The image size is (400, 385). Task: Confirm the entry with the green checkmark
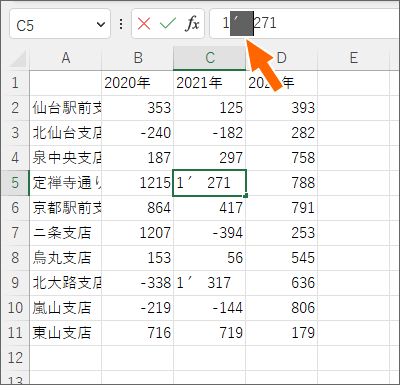tap(168, 24)
